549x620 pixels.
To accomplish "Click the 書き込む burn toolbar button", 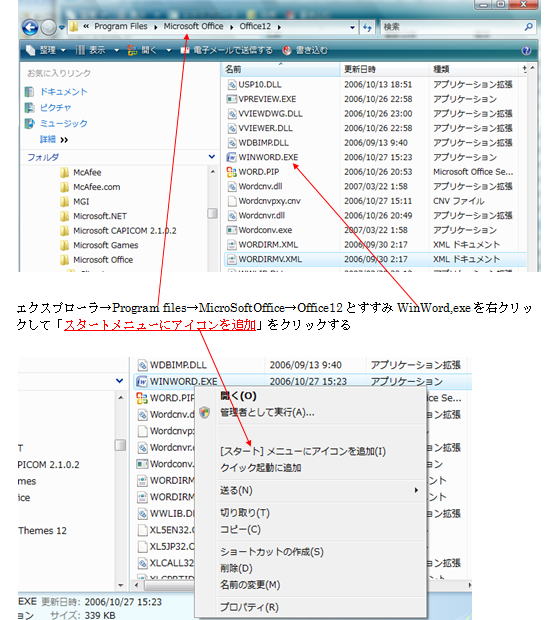I will click(x=305, y=50).
